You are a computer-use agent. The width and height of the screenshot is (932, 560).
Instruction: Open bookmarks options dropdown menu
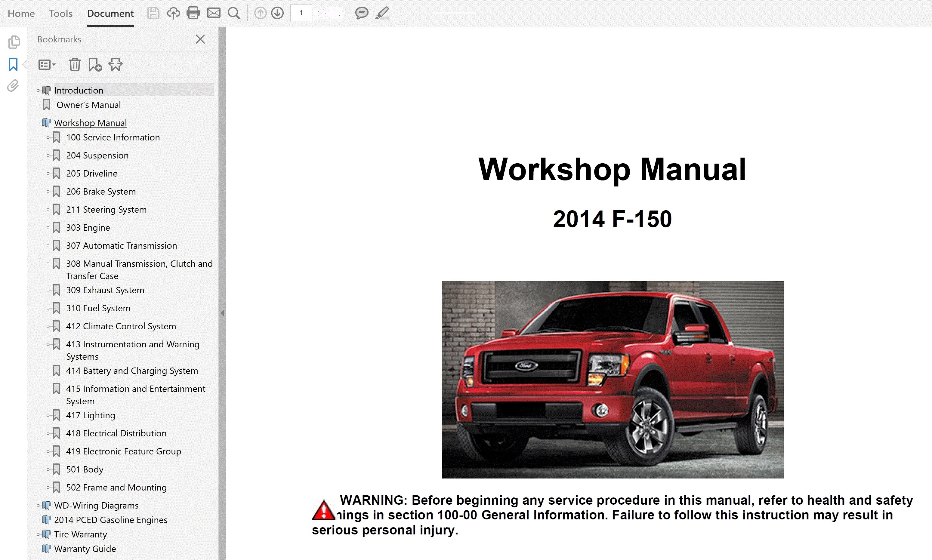[47, 65]
